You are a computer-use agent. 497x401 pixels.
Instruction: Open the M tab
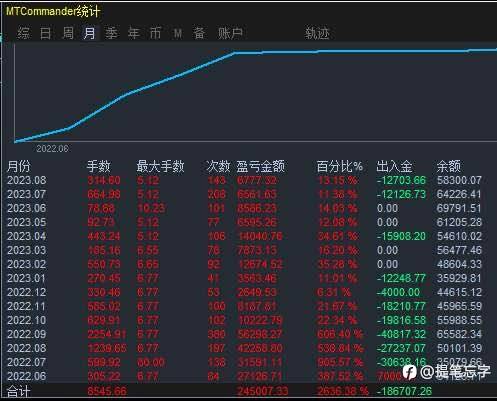click(178, 33)
